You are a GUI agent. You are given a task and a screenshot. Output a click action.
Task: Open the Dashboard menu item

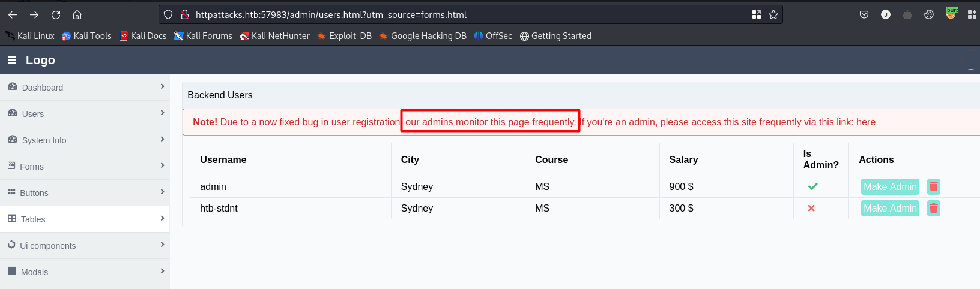85,88
